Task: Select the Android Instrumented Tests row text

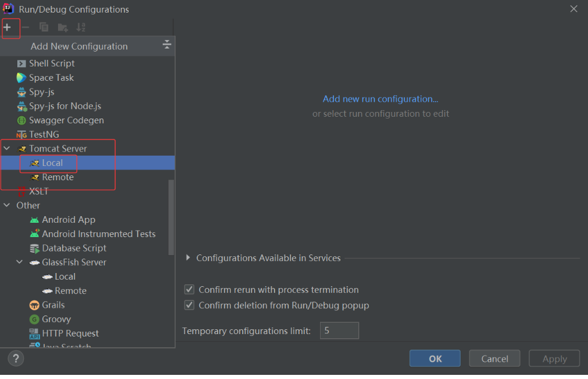Action: point(99,234)
